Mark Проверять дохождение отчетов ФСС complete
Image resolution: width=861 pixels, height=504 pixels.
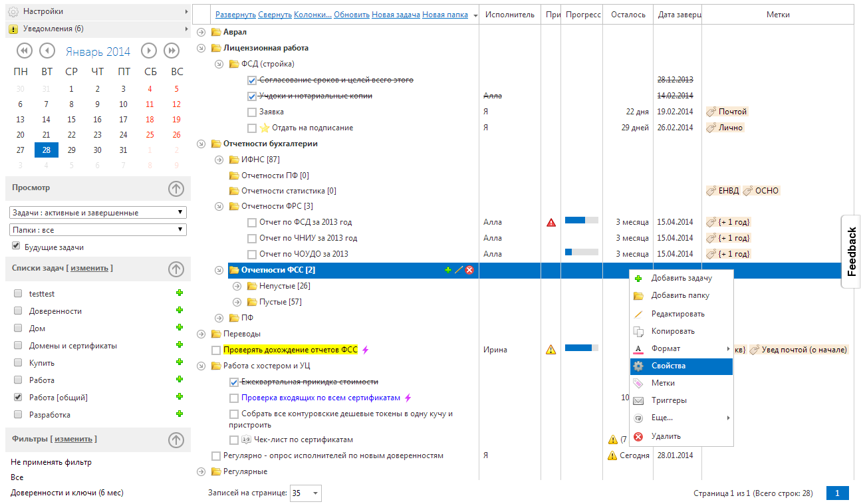coord(216,350)
